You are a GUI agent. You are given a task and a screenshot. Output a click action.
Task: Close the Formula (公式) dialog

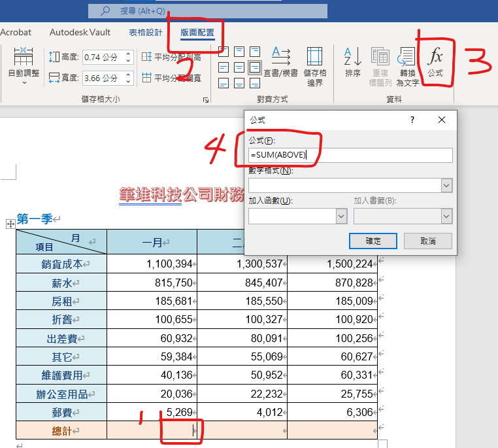[x=441, y=120]
